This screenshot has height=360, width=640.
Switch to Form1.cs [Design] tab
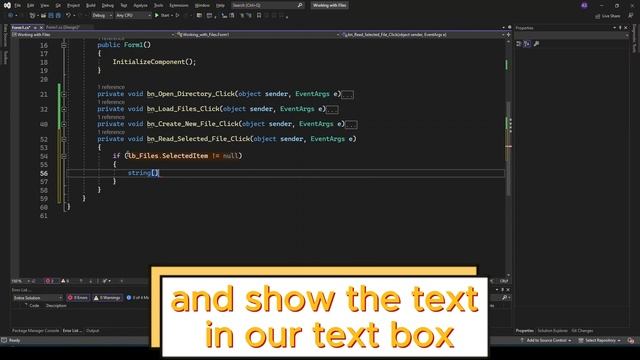pos(62,27)
